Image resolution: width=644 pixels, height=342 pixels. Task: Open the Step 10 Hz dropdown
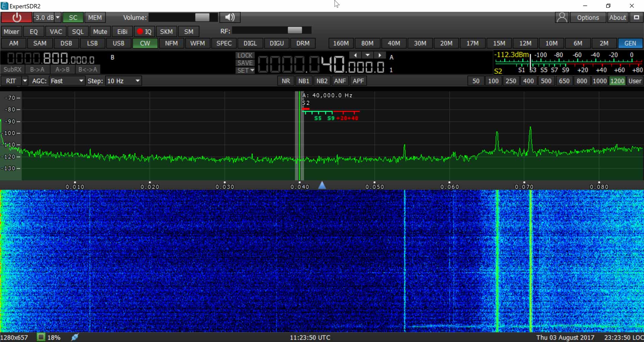(x=123, y=81)
